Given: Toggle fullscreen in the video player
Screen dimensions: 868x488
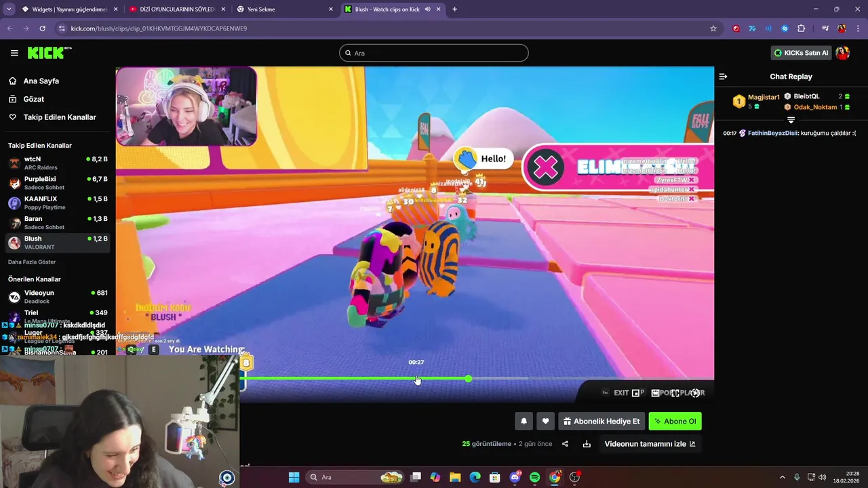Looking at the screenshot, I should (675, 392).
